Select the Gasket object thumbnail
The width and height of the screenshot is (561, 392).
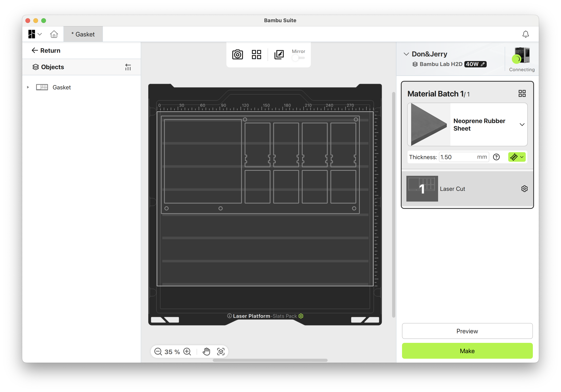click(x=42, y=87)
